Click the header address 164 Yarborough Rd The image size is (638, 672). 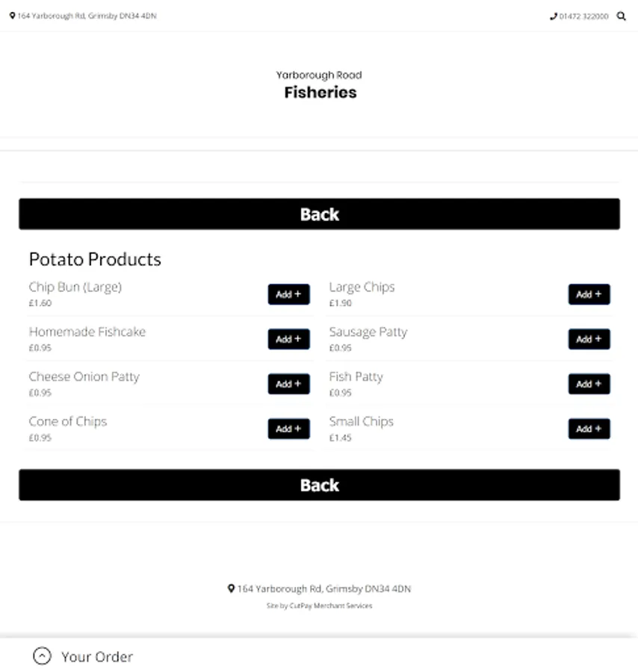[x=87, y=16]
